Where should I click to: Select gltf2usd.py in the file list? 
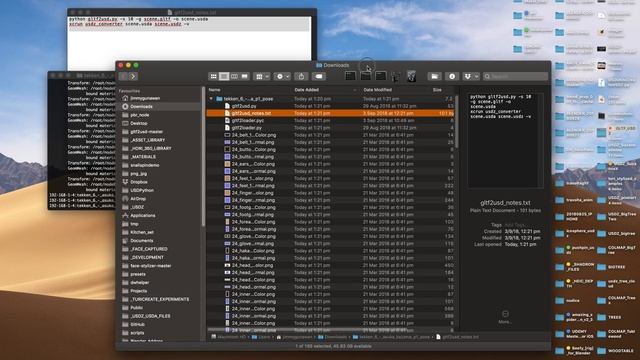click(244, 106)
